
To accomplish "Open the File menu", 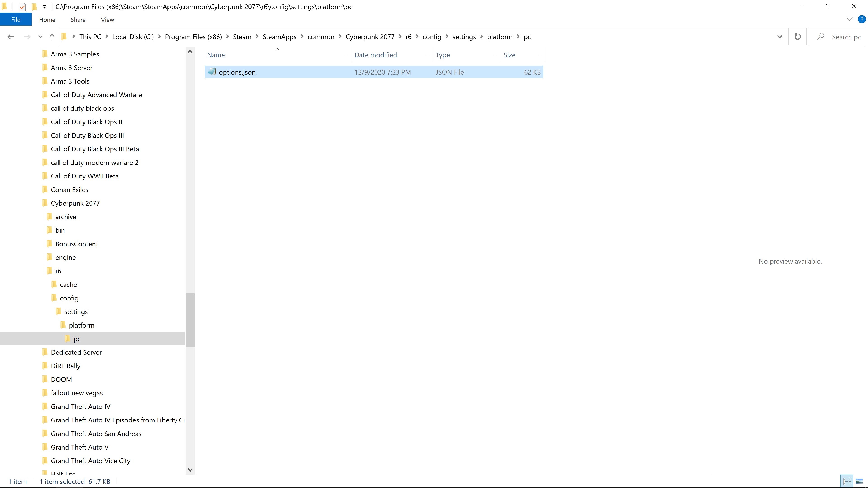I will 16,19.
